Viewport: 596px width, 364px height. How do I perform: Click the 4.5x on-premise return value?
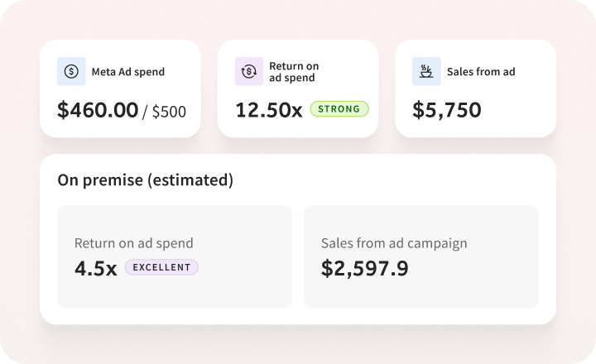96,269
